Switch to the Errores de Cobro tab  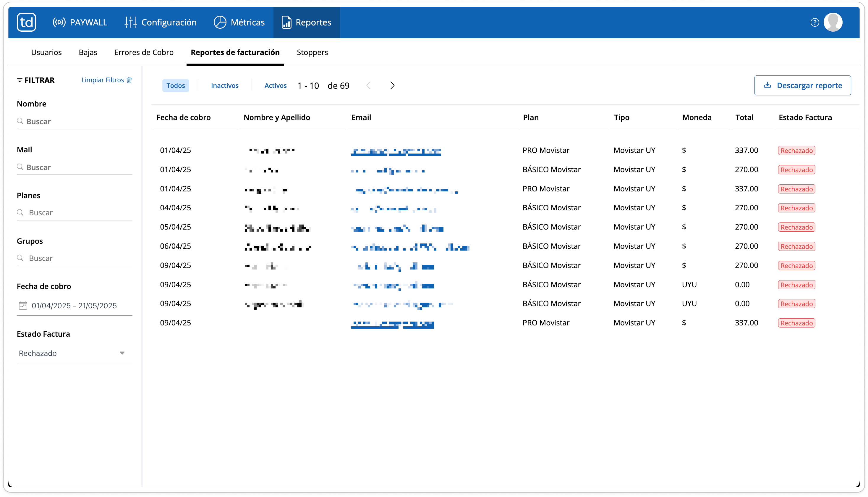click(x=144, y=52)
